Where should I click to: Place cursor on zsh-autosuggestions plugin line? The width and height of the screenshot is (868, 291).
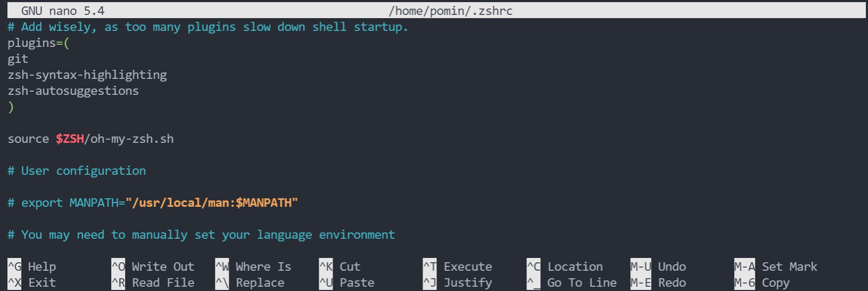[x=73, y=91]
